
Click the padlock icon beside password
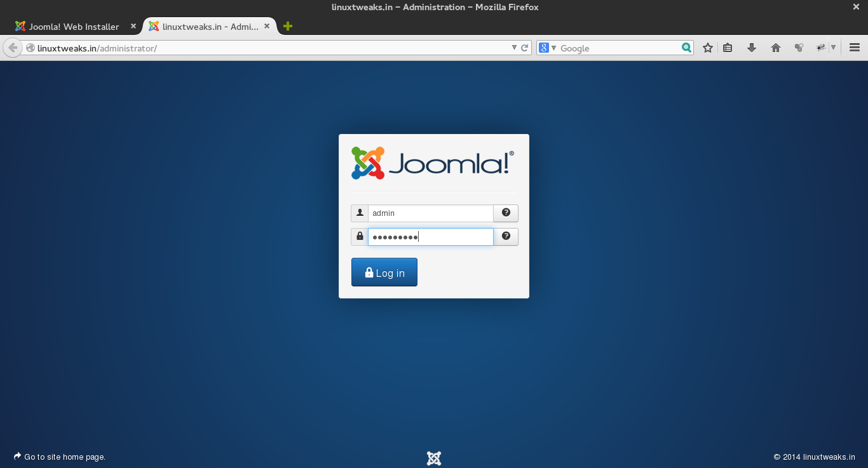[360, 237]
